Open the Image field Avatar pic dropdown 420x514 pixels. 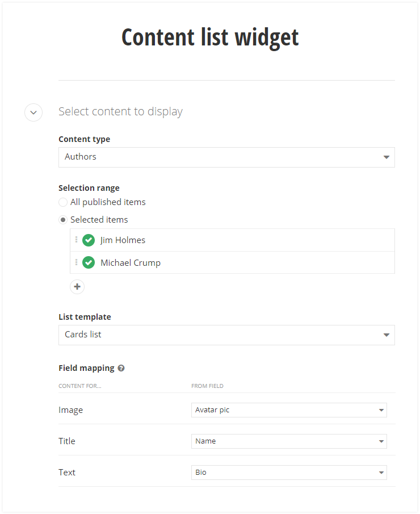[x=288, y=410]
